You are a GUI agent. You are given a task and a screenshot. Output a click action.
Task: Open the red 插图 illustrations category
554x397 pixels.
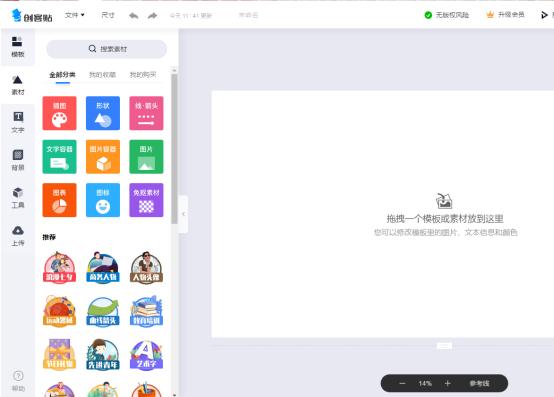click(x=59, y=113)
